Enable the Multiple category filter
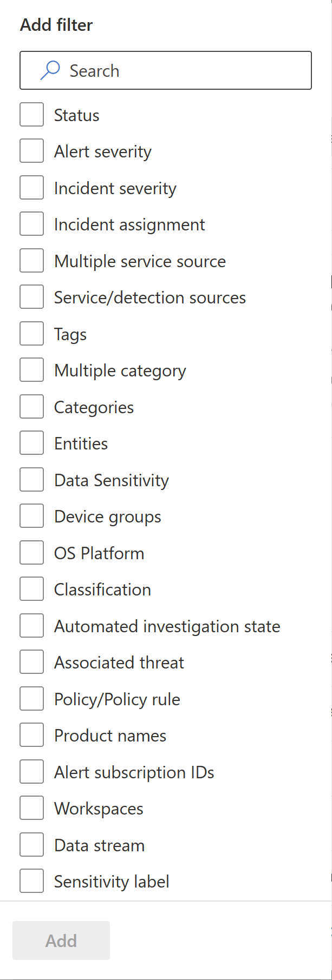The image size is (332, 980). tap(32, 370)
